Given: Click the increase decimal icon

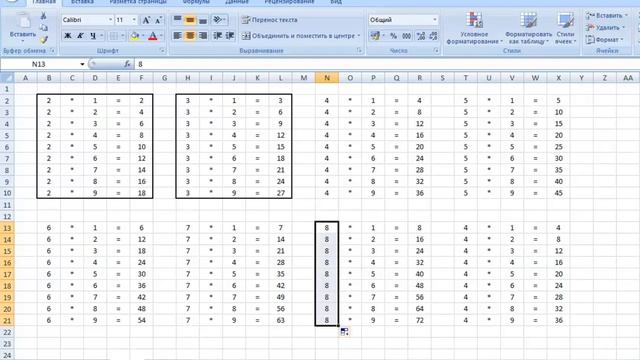Looking at the screenshot, I should pos(420,36).
